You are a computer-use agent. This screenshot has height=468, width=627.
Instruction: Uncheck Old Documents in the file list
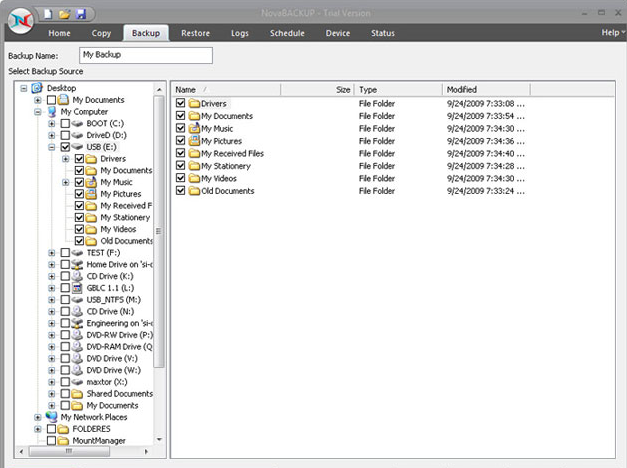point(180,190)
